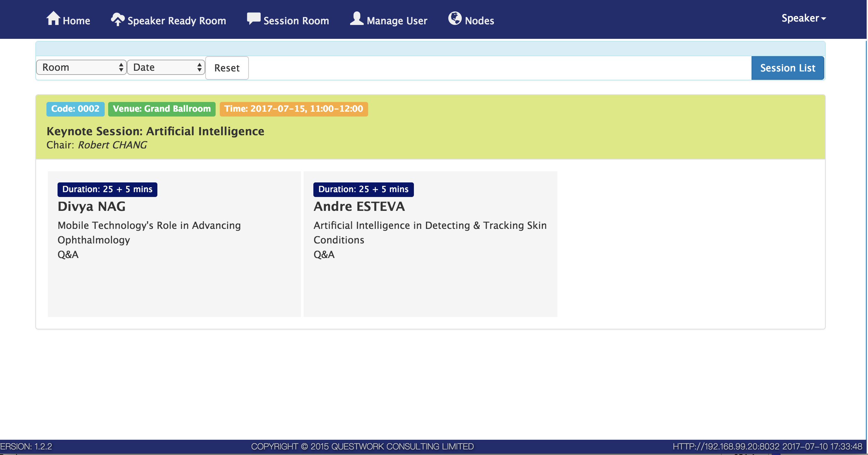
Task: Click the Home house icon
Action: coord(53,18)
